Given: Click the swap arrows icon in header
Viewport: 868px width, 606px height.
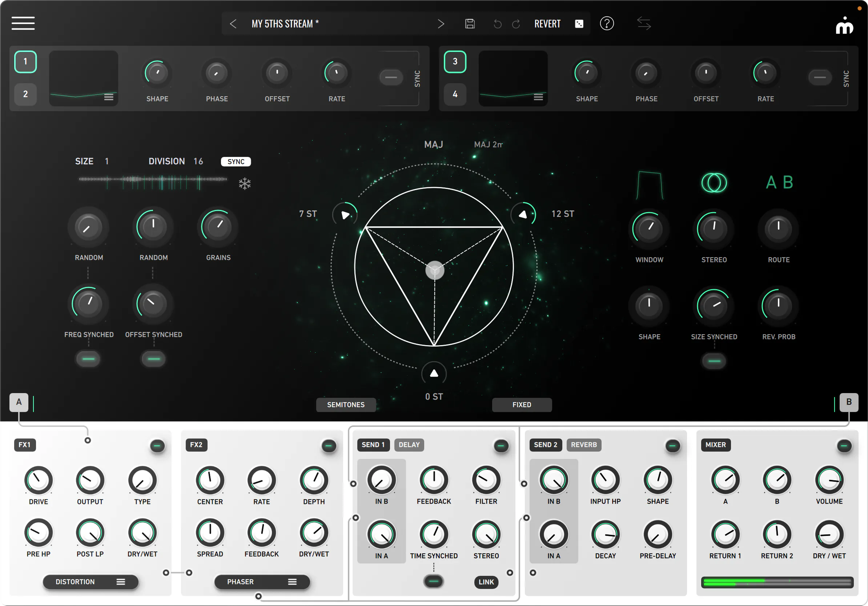Looking at the screenshot, I should click(x=644, y=23).
